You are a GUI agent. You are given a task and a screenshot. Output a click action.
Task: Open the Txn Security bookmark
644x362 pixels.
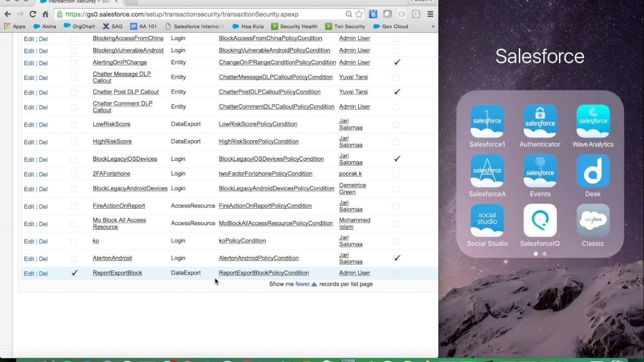click(345, 26)
